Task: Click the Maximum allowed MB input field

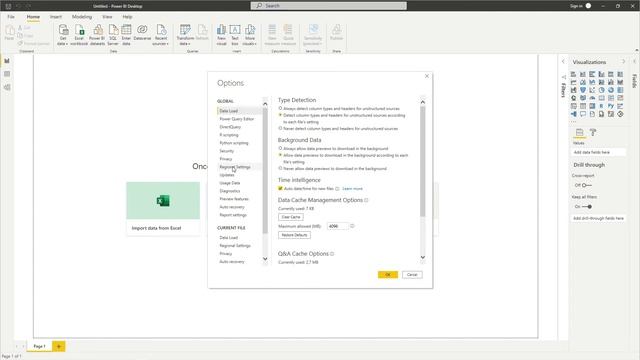Action: click(338, 226)
